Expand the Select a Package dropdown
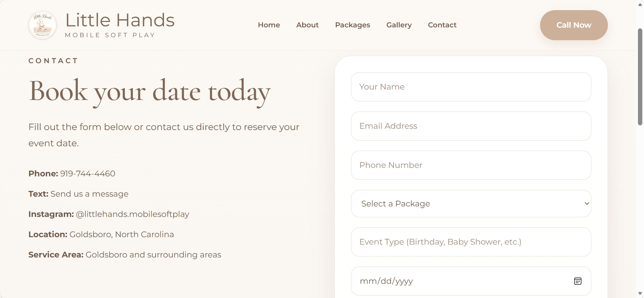 471,204
